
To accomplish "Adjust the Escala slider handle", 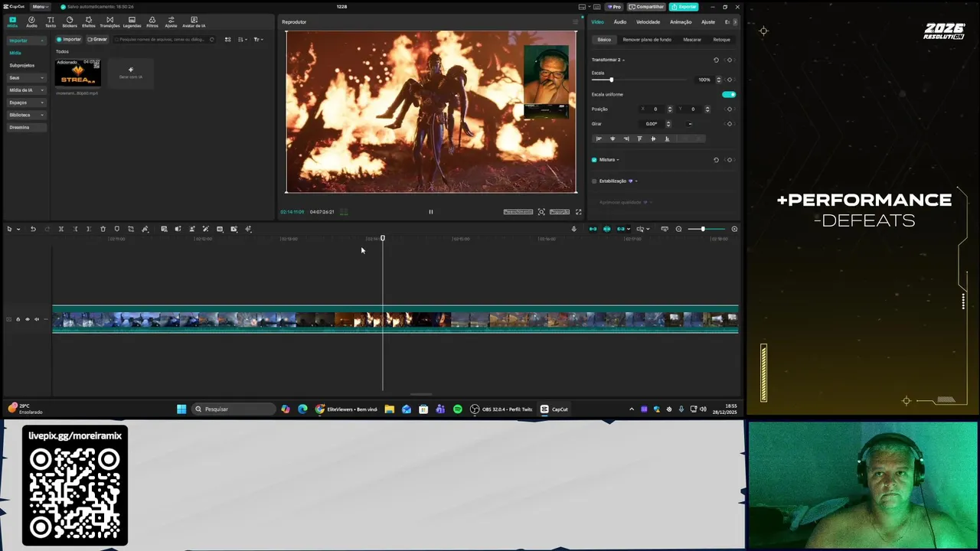I will [611, 80].
